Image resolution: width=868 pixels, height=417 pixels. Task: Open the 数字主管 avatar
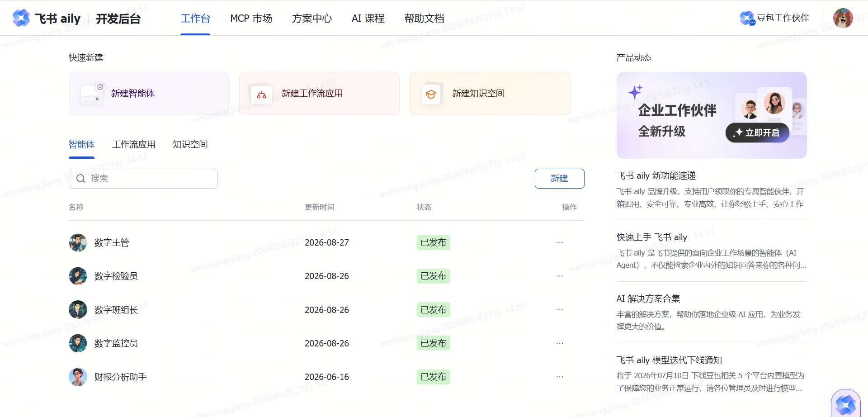pos(78,242)
